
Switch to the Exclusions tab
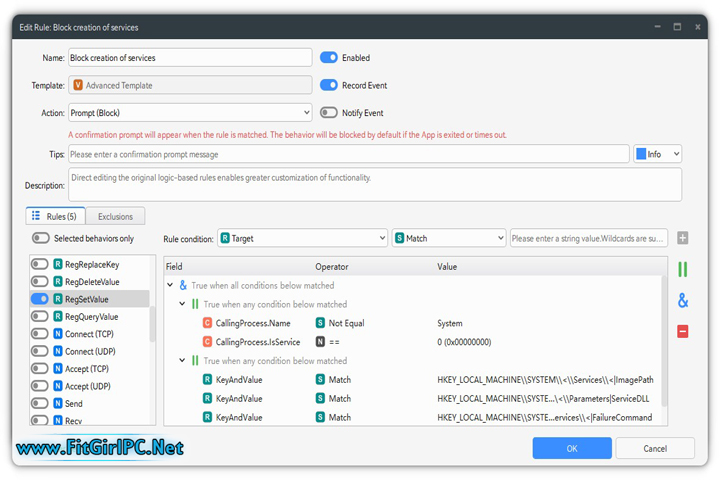coord(115,216)
